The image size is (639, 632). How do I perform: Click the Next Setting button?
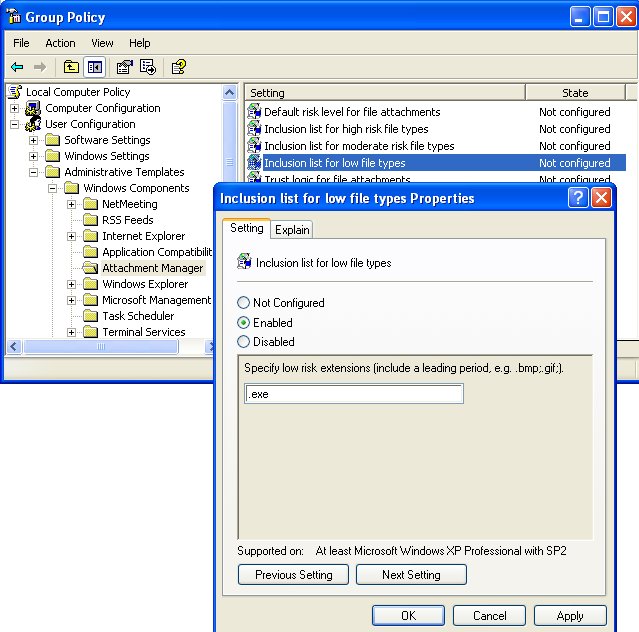411,575
